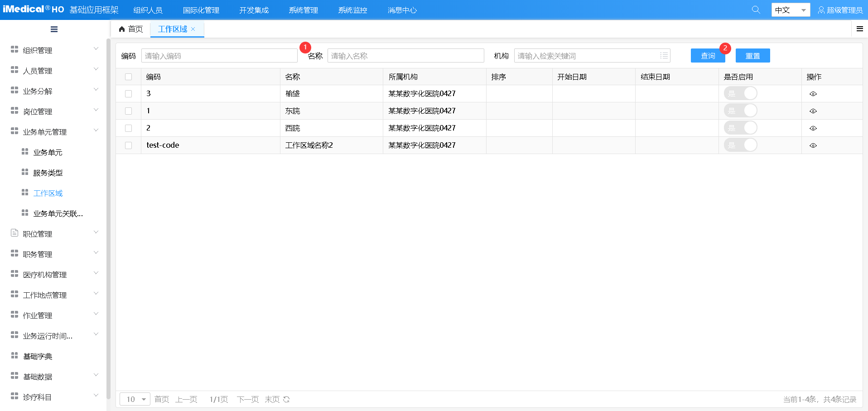Click the list icon in 机构 search field

click(x=664, y=56)
